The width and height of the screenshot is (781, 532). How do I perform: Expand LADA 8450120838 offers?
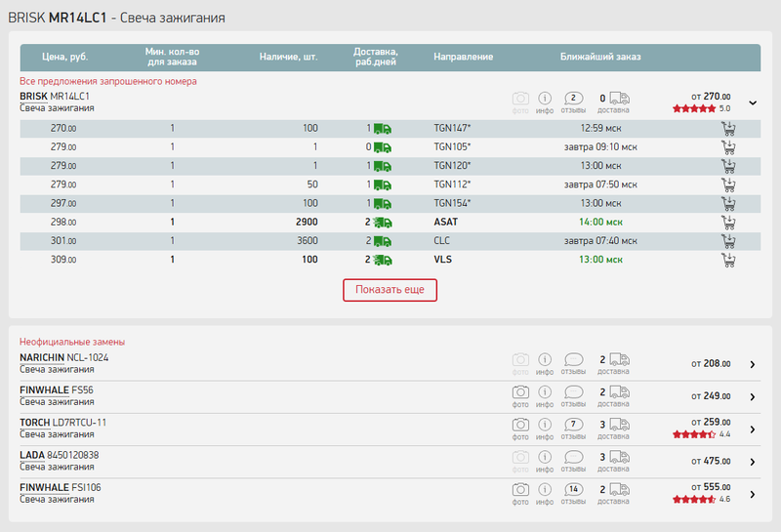(753, 463)
